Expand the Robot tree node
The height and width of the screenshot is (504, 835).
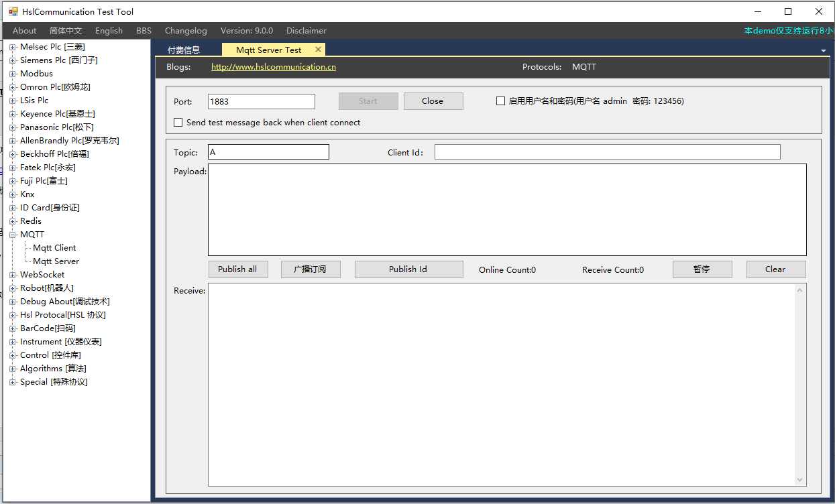pyautogui.click(x=13, y=288)
